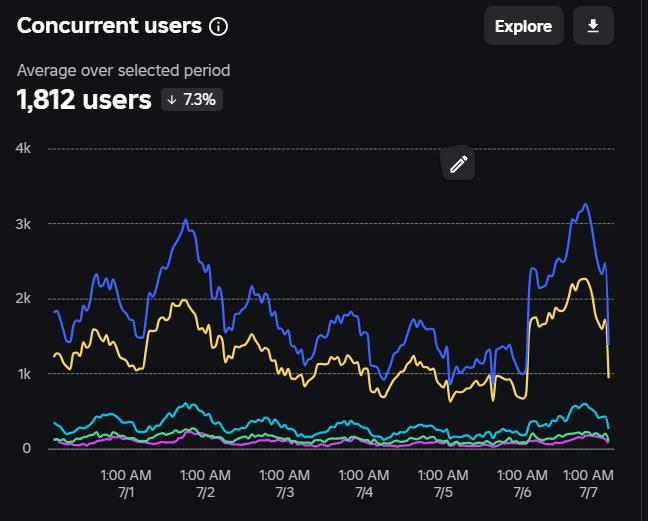Select the 7/2 date label on axis
Image resolution: width=648 pixels, height=521 pixels.
205,493
